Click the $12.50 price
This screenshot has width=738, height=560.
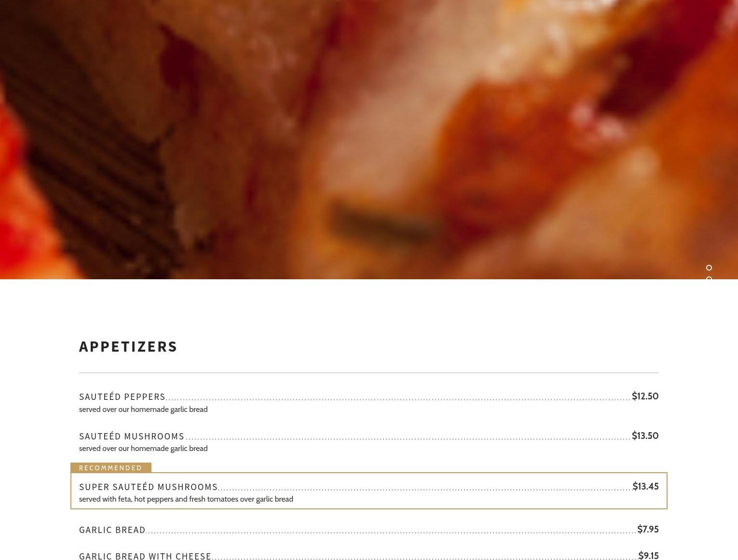(x=645, y=396)
